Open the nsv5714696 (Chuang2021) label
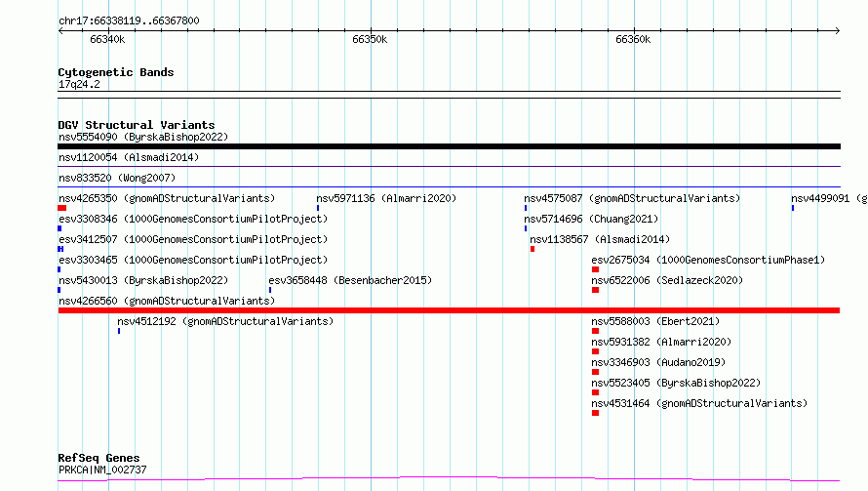Viewport: 868px width, 491px height. click(591, 219)
